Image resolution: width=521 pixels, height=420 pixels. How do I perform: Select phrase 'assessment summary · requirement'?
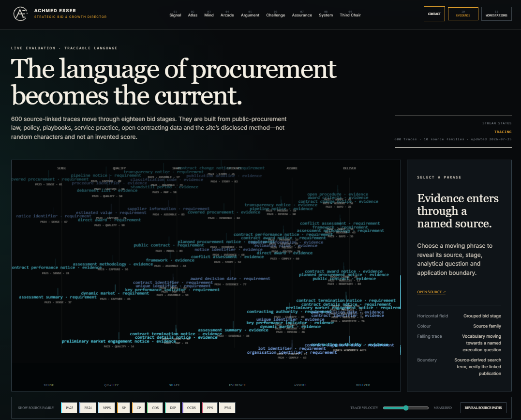click(x=58, y=297)
